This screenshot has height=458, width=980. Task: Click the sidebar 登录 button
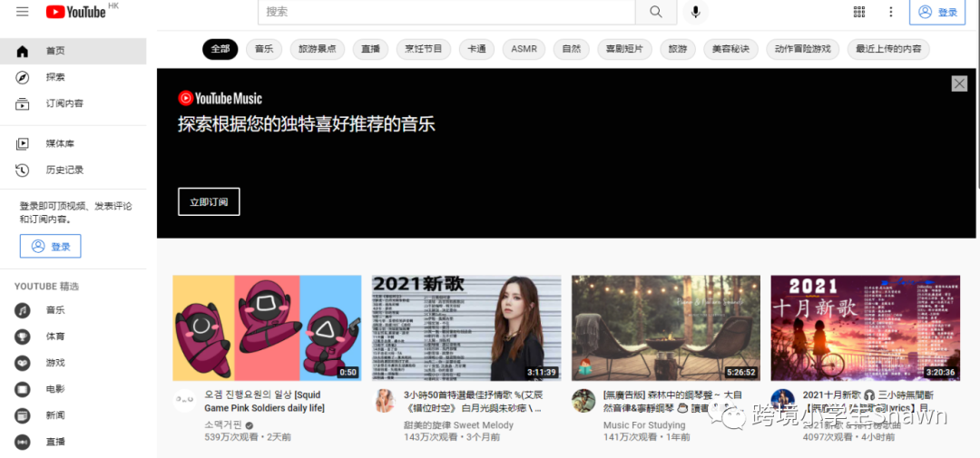[x=51, y=246]
